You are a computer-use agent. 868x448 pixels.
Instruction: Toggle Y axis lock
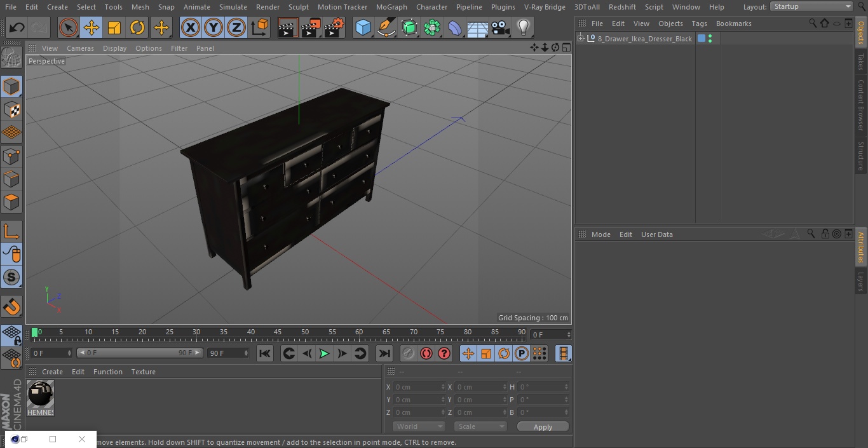(x=214, y=27)
